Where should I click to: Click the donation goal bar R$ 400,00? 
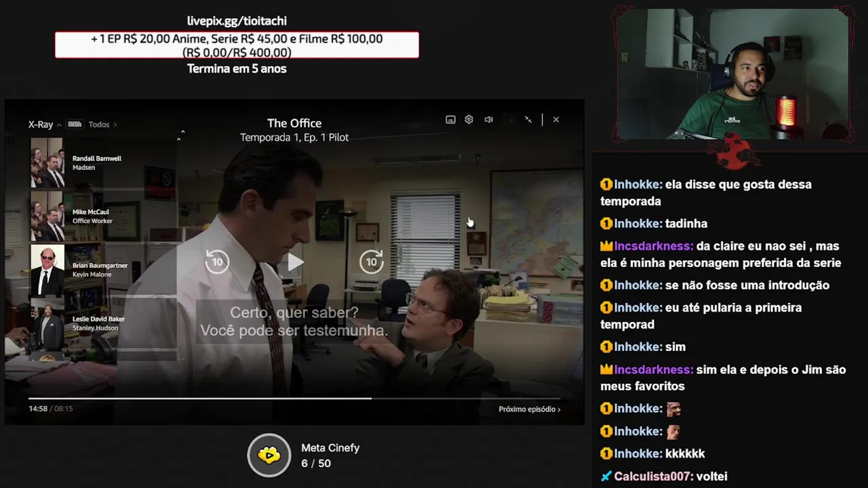pyautogui.click(x=237, y=45)
